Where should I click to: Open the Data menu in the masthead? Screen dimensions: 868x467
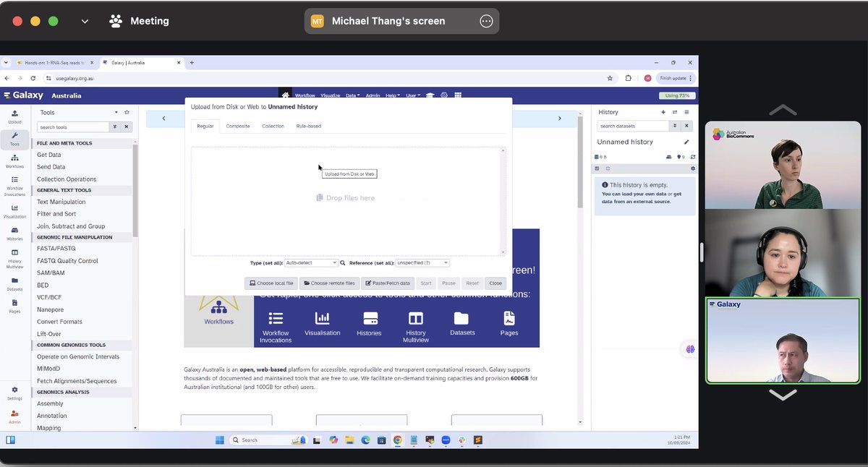(x=353, y=95)
